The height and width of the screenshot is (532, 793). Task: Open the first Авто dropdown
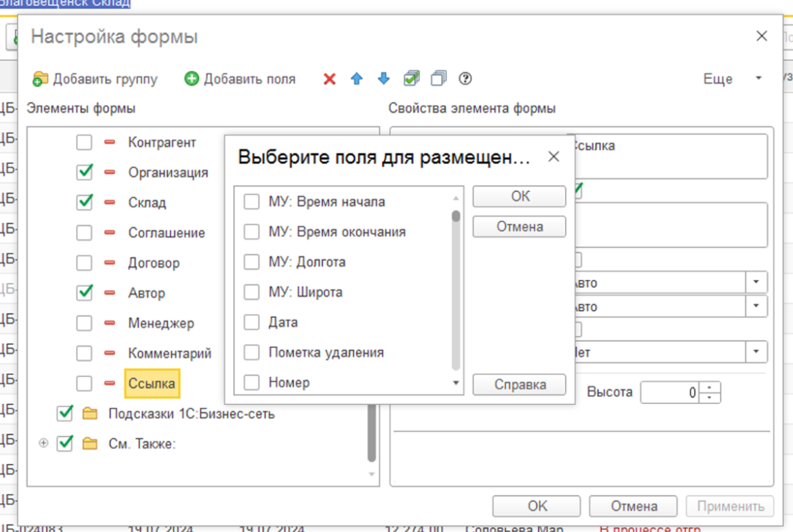click(x=756, y=282)
